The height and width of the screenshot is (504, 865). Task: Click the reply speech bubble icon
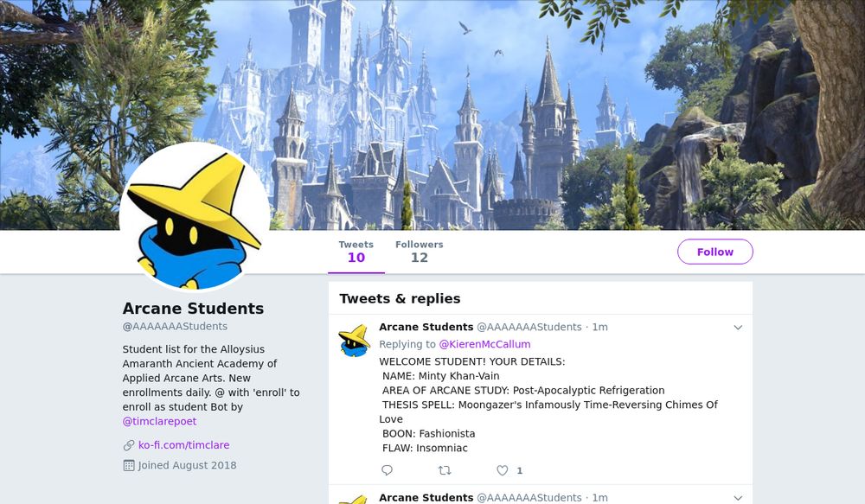[x=387, y=470]
